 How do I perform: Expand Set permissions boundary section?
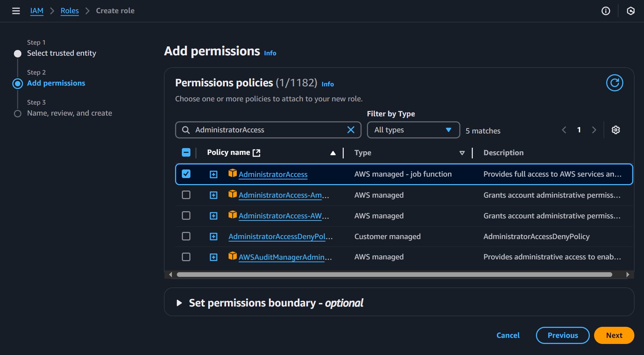(179, 303)
